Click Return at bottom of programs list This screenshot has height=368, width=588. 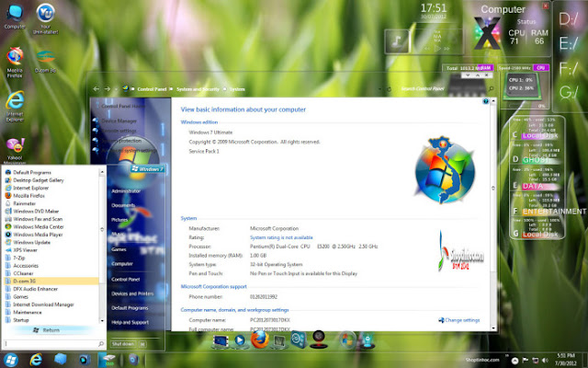click(51, 330)
